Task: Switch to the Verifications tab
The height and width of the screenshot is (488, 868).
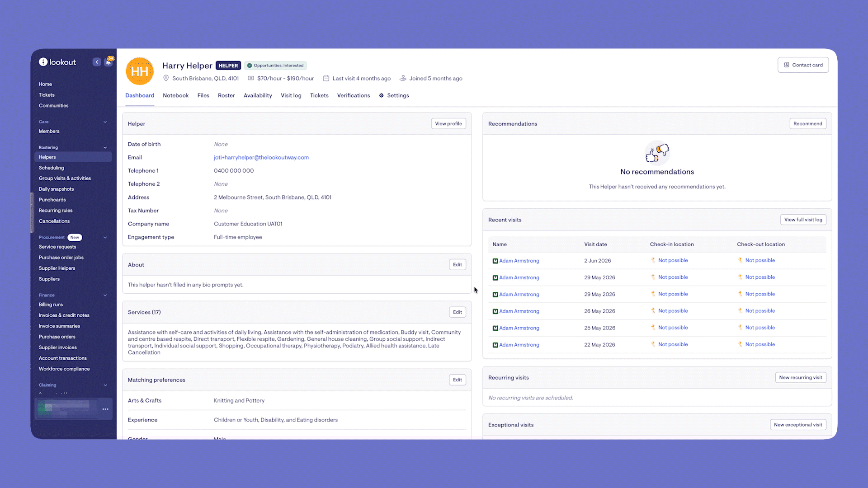Action: [x=354, y=95]
